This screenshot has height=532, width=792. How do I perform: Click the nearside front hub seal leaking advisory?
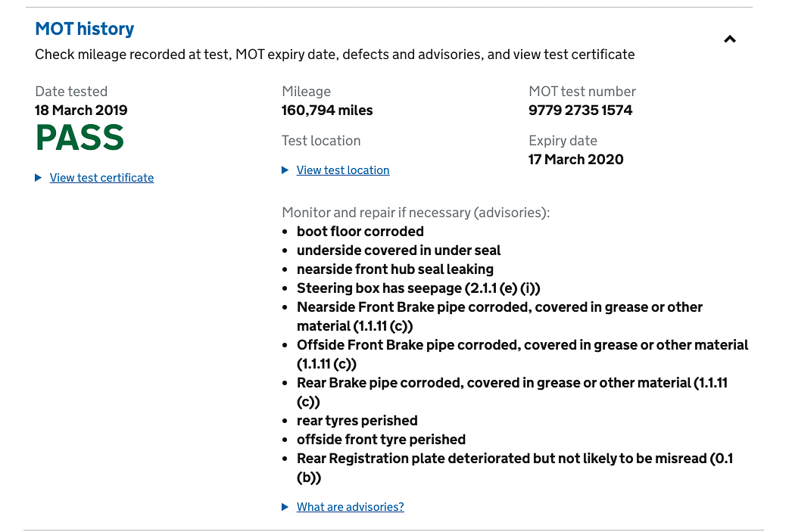pos(395,269)
